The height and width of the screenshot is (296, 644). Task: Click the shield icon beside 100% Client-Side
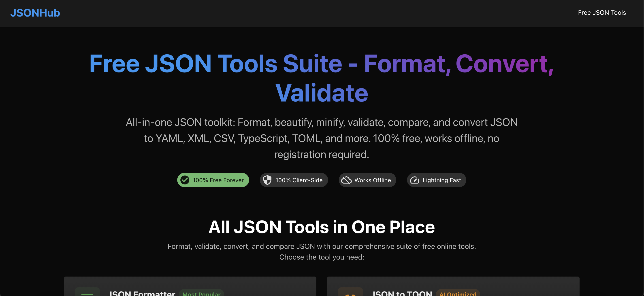click(x=267, y=180)
